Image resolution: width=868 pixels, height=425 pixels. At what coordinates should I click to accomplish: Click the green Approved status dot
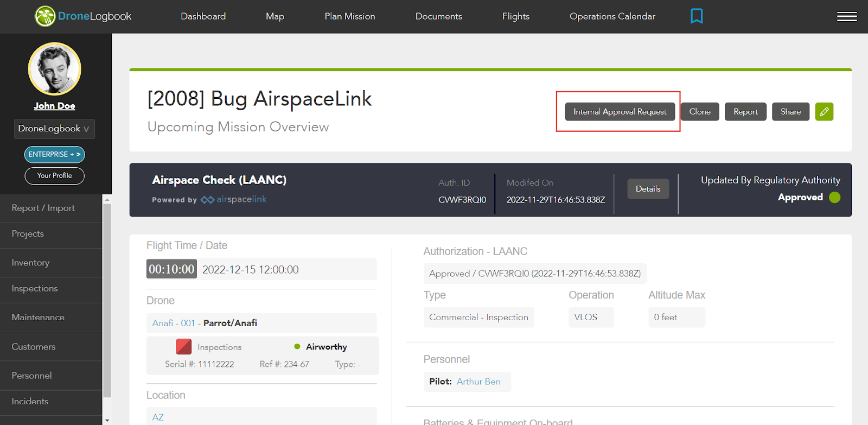tap(834, 197)
